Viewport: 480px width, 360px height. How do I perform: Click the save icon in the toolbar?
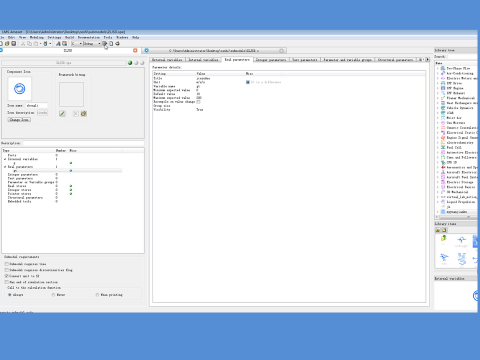coord(14,44)
